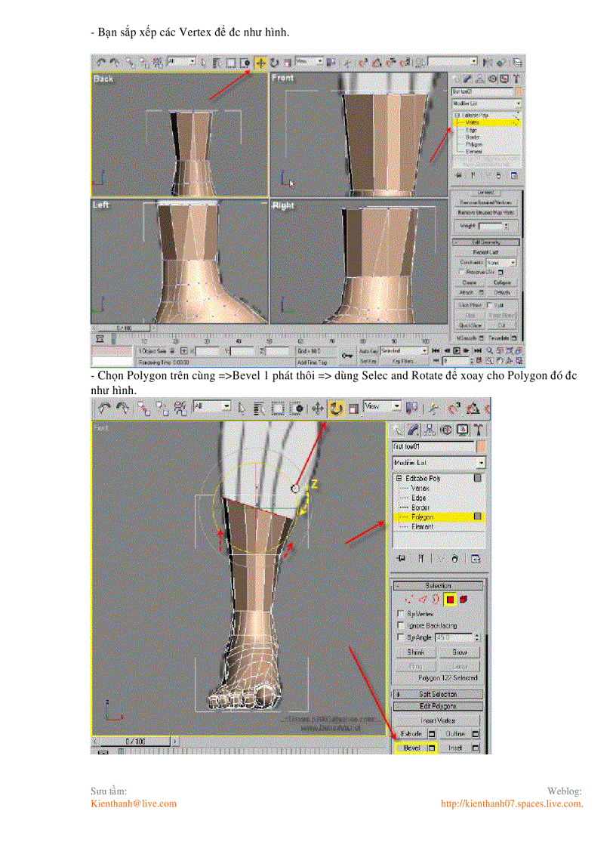Select the Vertex sub-object icon

pos(409,598)
